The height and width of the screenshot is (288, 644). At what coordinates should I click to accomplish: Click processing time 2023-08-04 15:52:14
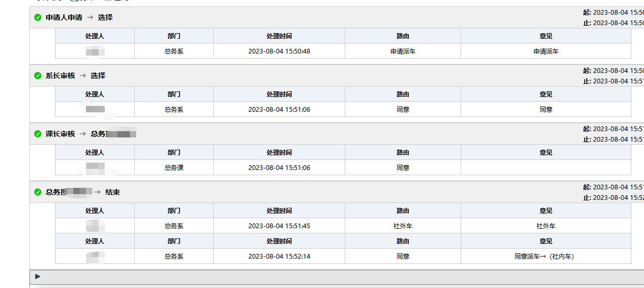click(279, 257)
